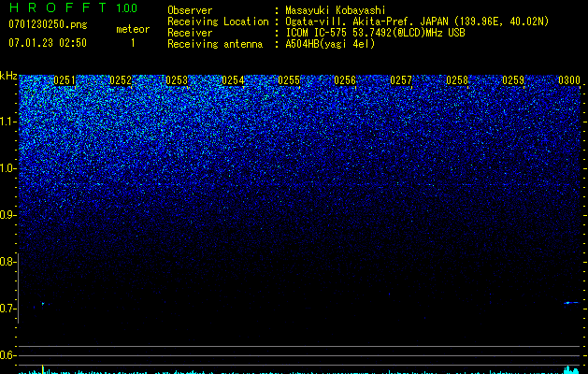Viewport: 588px width, 374px height.
Task: Click the timestamp 07.01.23 02:50
Action: coord(48,43)
